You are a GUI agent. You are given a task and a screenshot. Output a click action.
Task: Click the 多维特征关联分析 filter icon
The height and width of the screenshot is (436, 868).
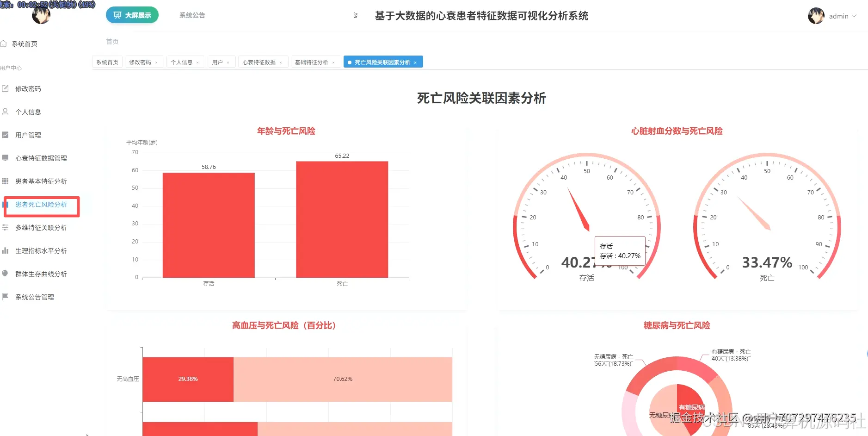tap(5, 227)
